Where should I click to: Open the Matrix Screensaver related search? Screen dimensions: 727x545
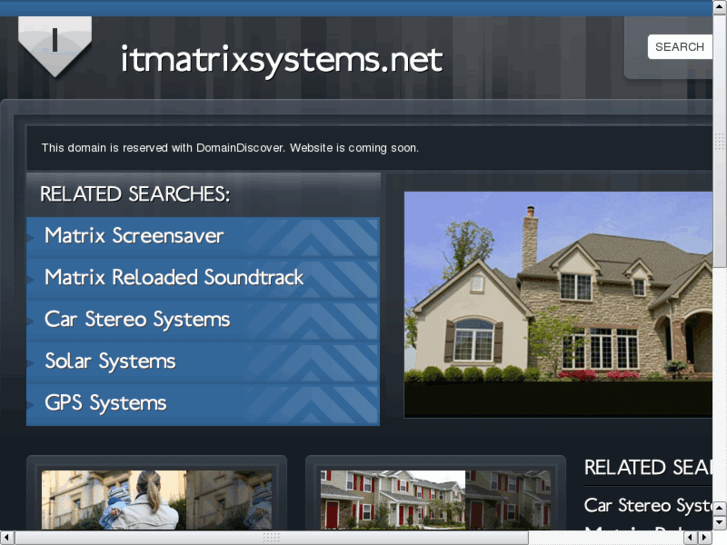[203, 236]
